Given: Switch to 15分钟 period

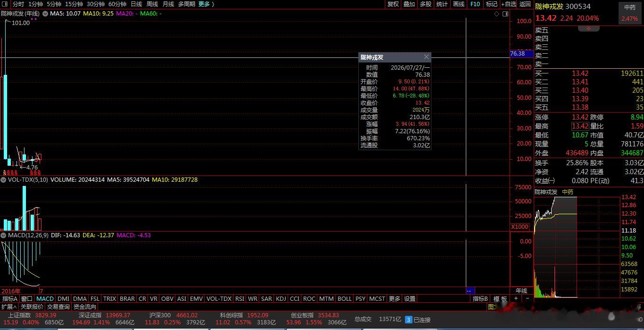Looking at the screenshot, I should tap(74, 4).
